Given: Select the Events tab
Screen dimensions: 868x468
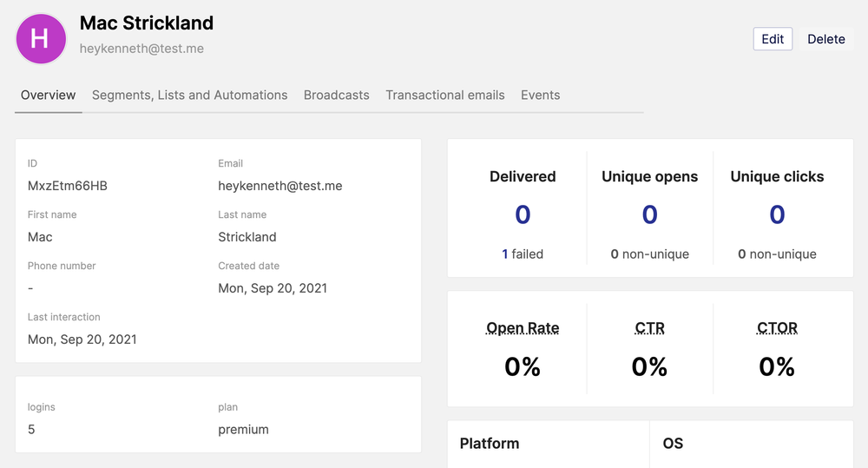Looking at the screenshot, I should pyautogui.click(x=540, y=96).
